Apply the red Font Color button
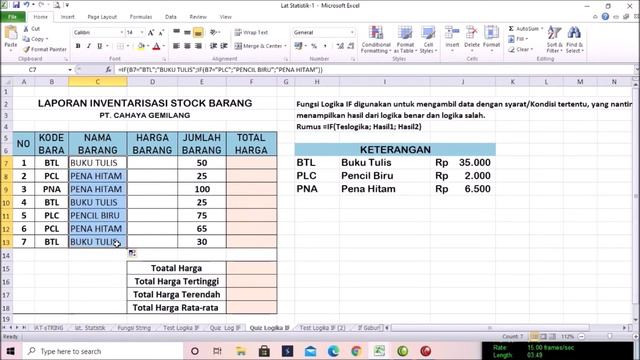This screenshot has width=640, height=360. [156, 46]
